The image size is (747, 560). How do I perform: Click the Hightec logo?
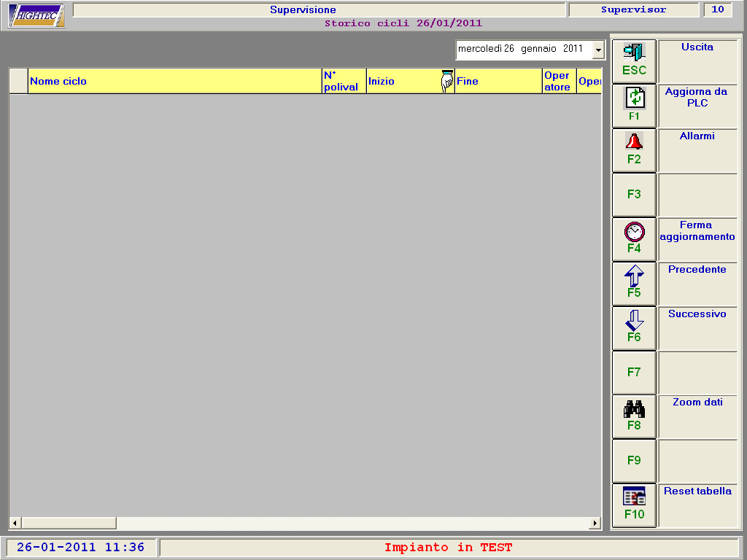click(x=36, y=15)
